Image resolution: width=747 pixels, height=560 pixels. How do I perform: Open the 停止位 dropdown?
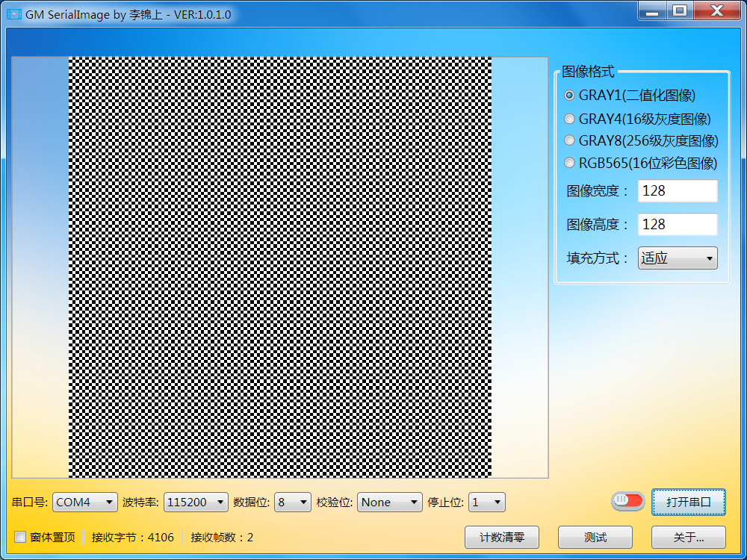[x=486, y=502]
